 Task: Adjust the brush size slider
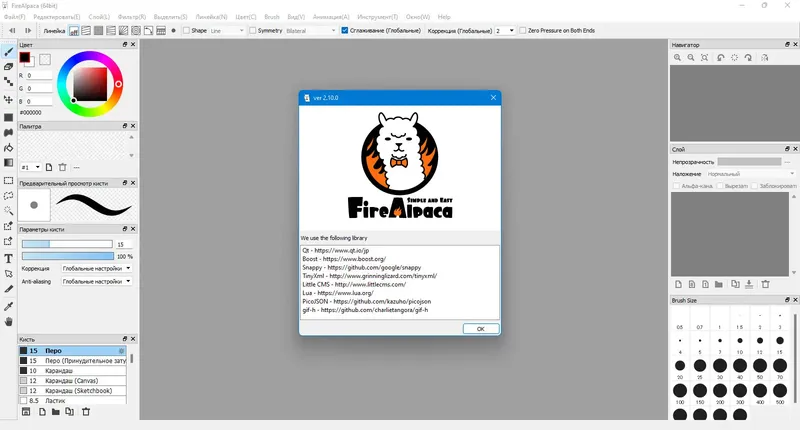[x=67, y=244]
